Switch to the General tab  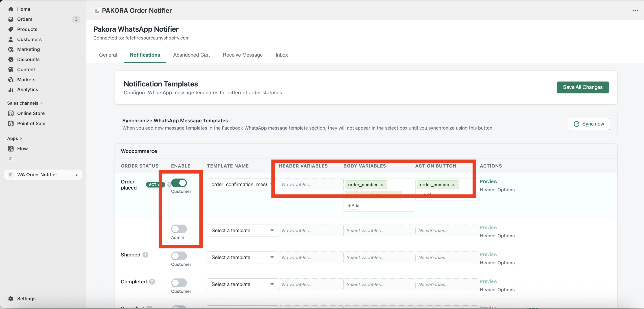pyautogui.click(x=108, y=55)
